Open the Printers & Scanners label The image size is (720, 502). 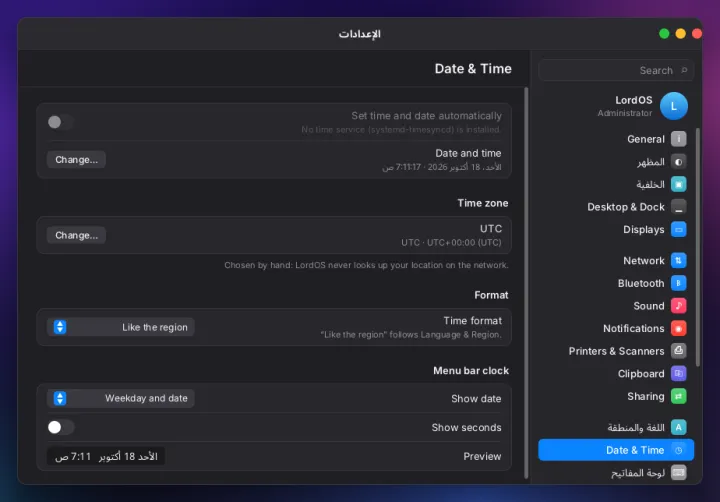tap(616, 351)
